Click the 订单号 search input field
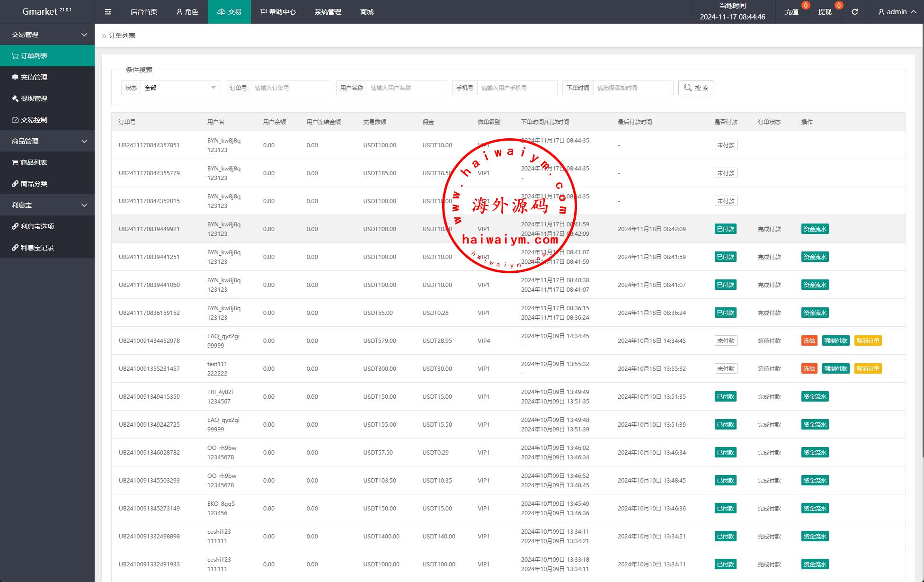The width and height of the screenshot is (924, 582). (291, 88)
